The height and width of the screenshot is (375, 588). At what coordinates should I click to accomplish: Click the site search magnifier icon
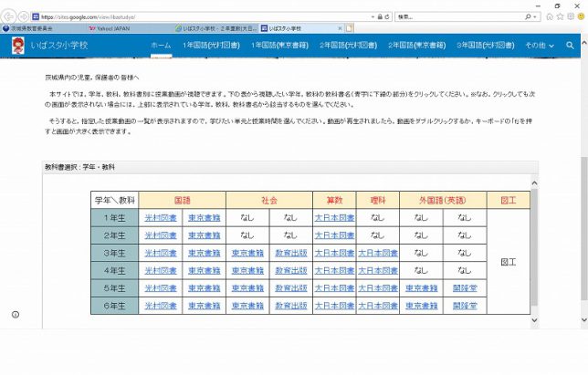(571, 45)
